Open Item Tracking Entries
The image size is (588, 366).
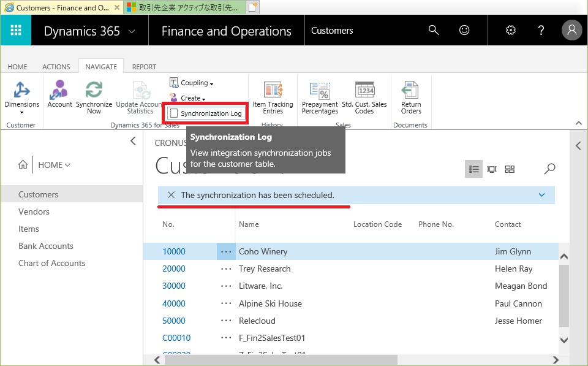click(x=273, y=97)
